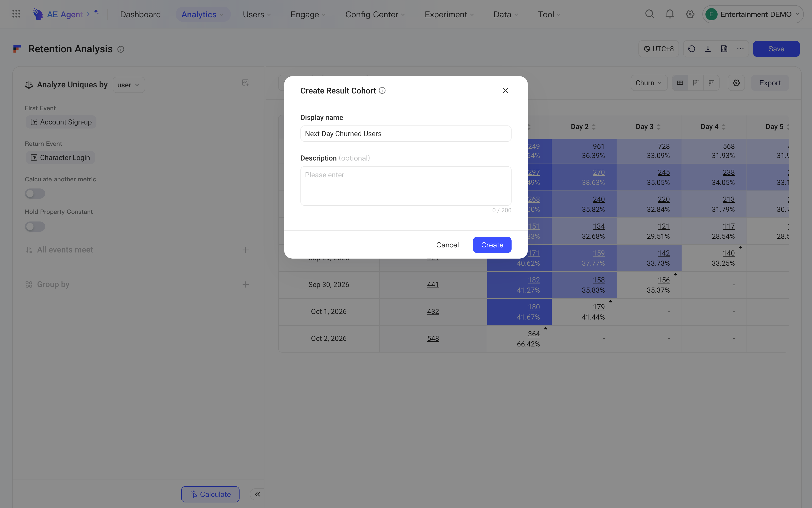Open the apps grid launcher icon
812x508 pixels.
coord(16,14)
